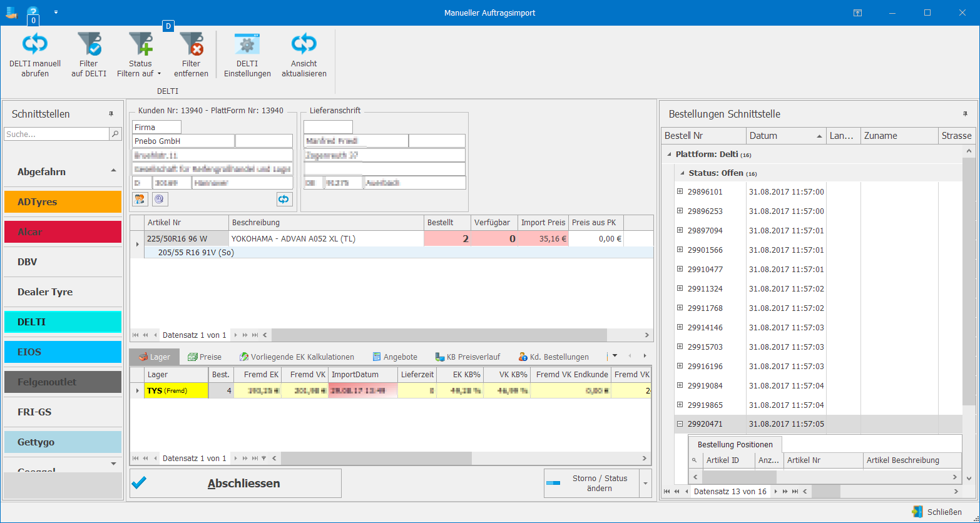Click the Pnebo GmbH name field
The width and height of the screenshot is (980, 523).
pyautogui.click(x=183, y=141)
